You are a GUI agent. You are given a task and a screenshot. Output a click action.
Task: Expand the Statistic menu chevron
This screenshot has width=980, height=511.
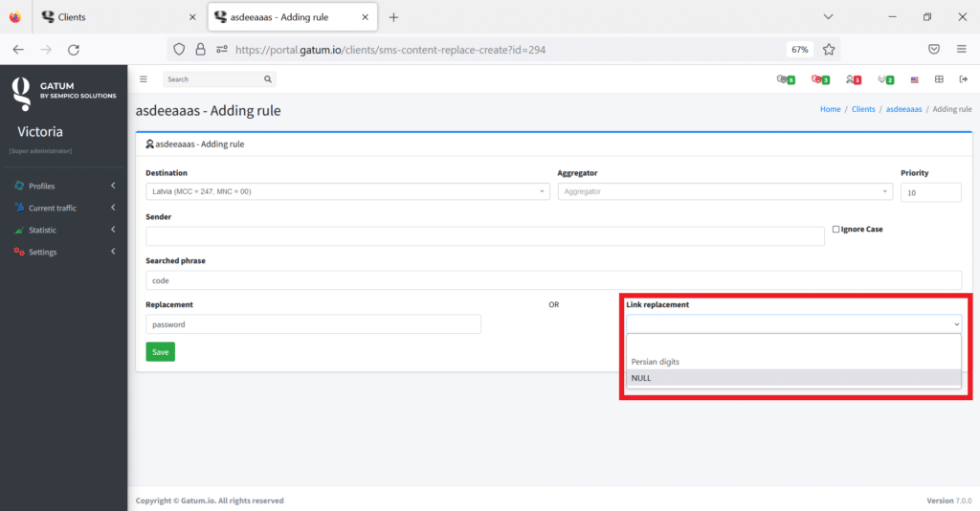(113, 230)
